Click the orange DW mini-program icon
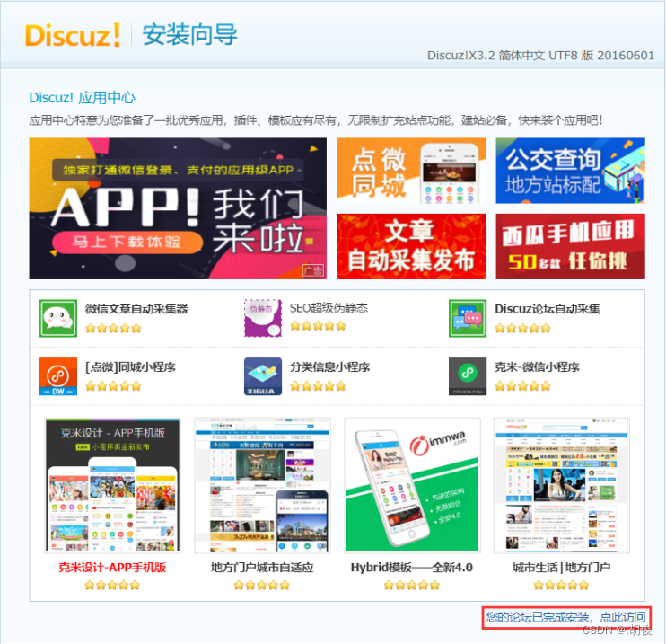 (x=58, y=376)
